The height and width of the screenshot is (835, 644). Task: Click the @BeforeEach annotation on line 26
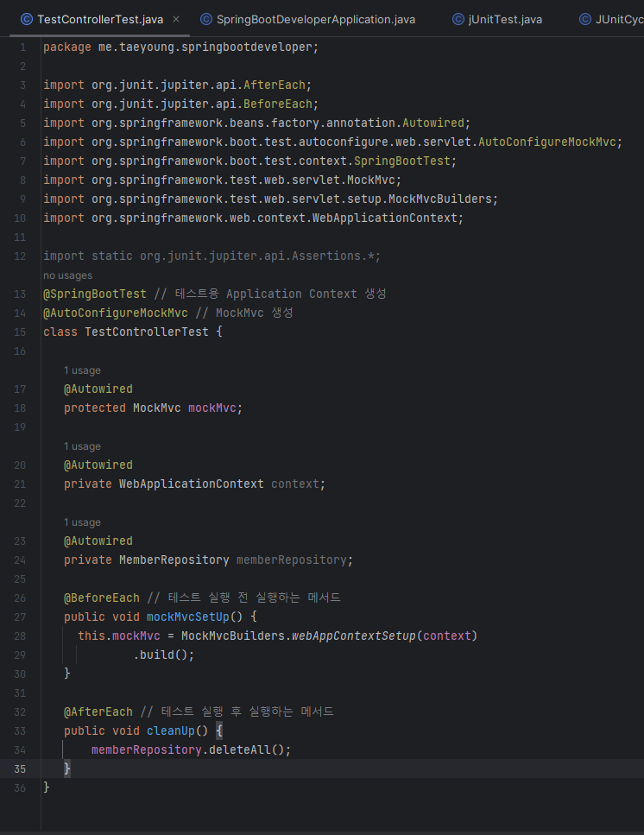[102, 598]
